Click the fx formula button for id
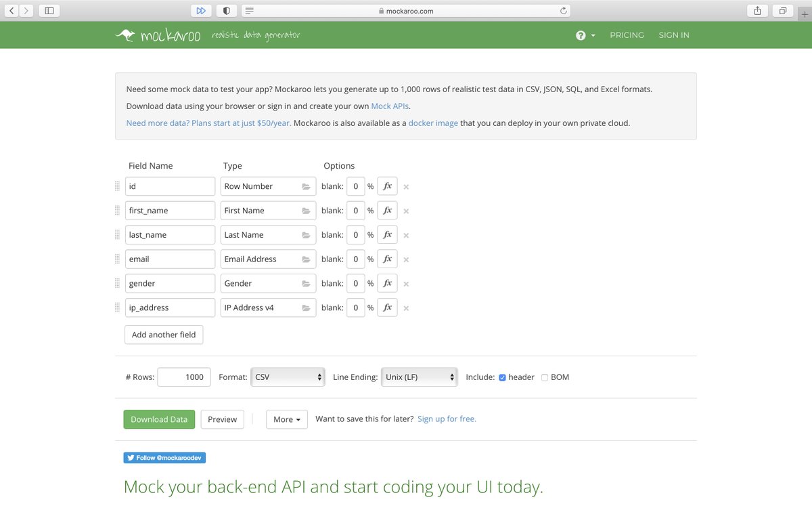Screen dimensions: 812x508 (x=387, y=186)
